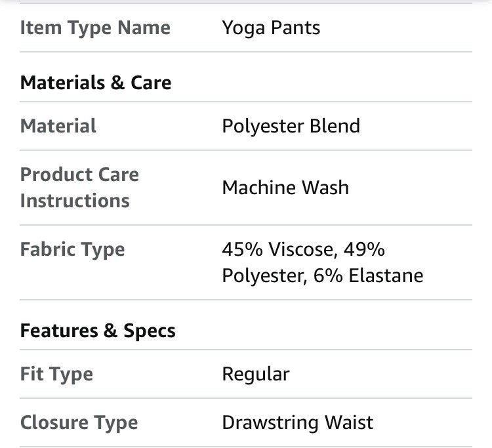Select the Polyester Blend value
This screenshot has height=448, width=492.
pos(291,126)
